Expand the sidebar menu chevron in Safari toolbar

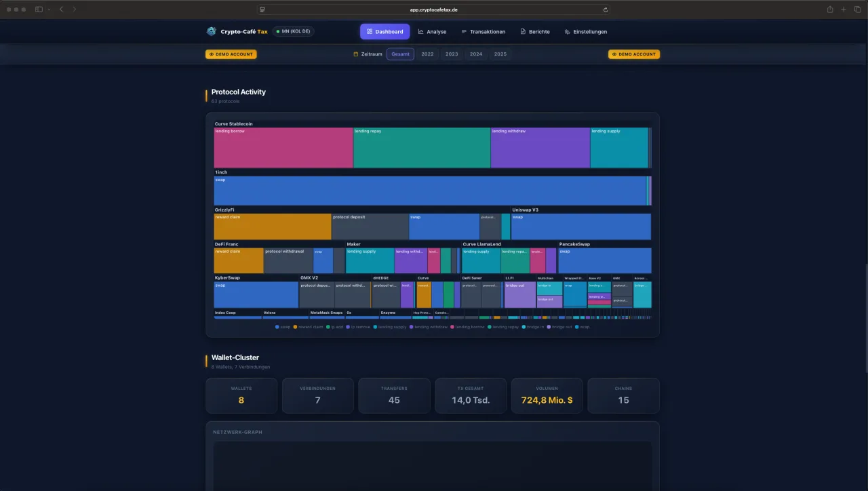[x=49, y=9]
